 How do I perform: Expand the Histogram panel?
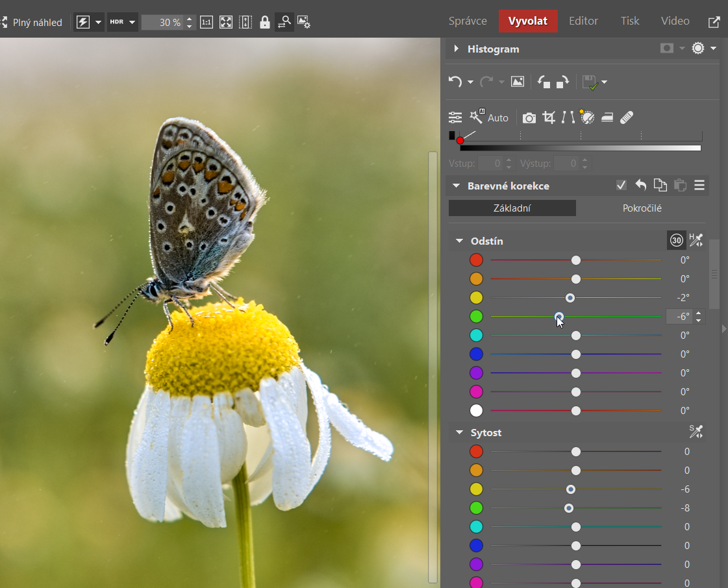[457, 49]
